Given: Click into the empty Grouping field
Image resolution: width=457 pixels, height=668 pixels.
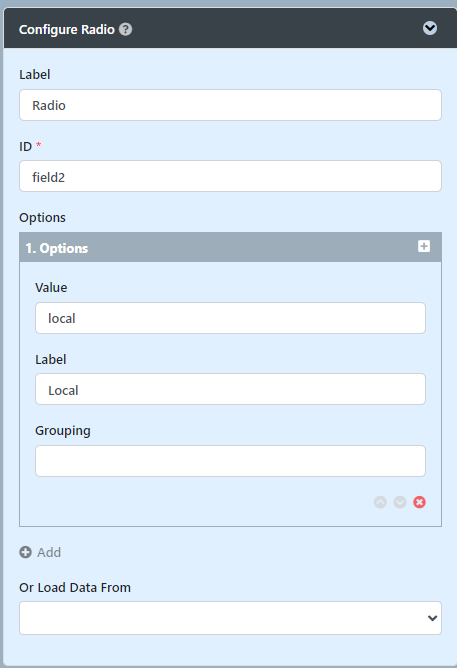Looking at the screenshot, I should tap(230, 461).
